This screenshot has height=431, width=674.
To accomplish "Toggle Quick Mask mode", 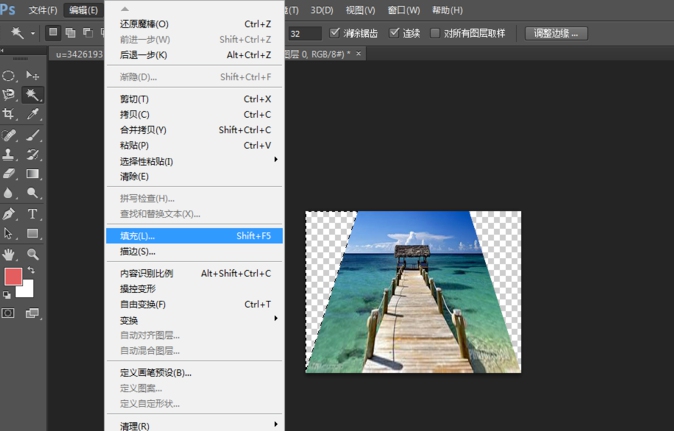I will (8, 313).
